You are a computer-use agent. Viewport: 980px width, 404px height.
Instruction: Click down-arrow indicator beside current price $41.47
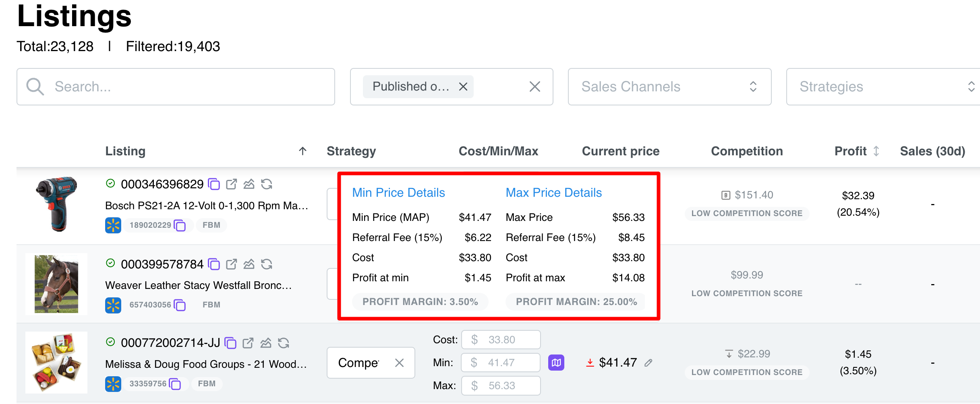pos(590,363)
